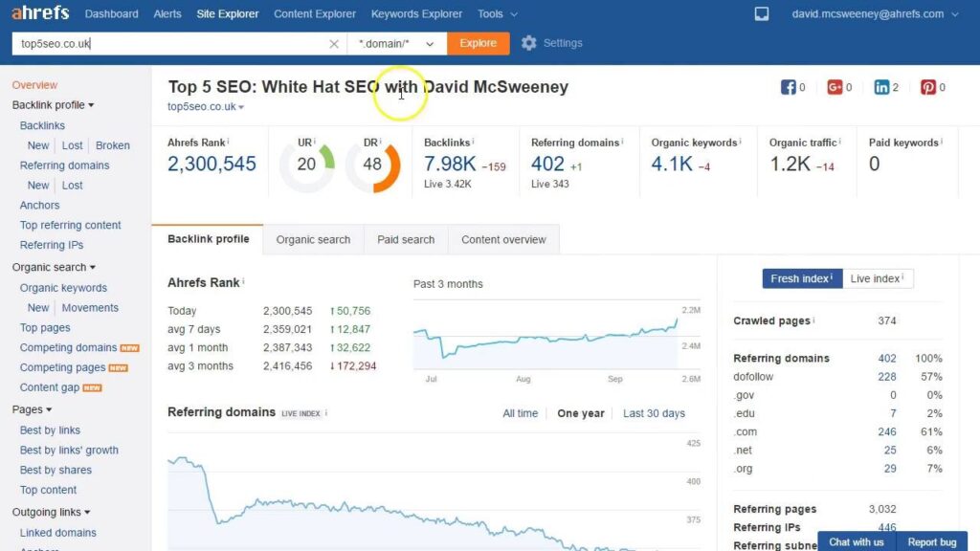
Task: Click the DR 48 gauge
Action: click(372, 165)
